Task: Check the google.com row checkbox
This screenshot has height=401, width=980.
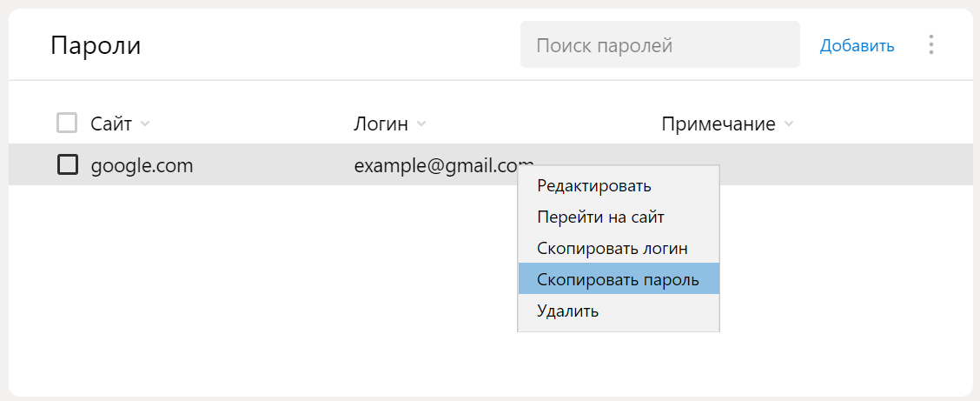Action: (67, 164)
